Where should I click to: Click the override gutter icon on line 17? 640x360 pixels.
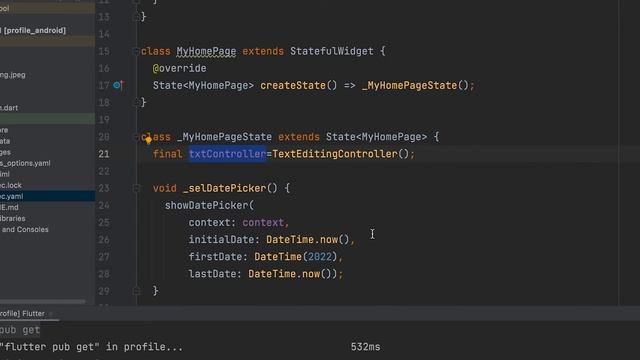(118, 85)
